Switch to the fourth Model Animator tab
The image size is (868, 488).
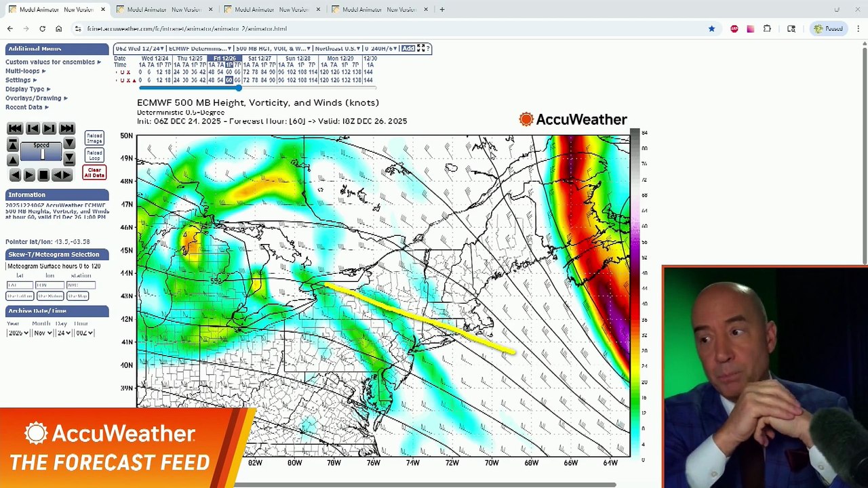coord(378,9)
